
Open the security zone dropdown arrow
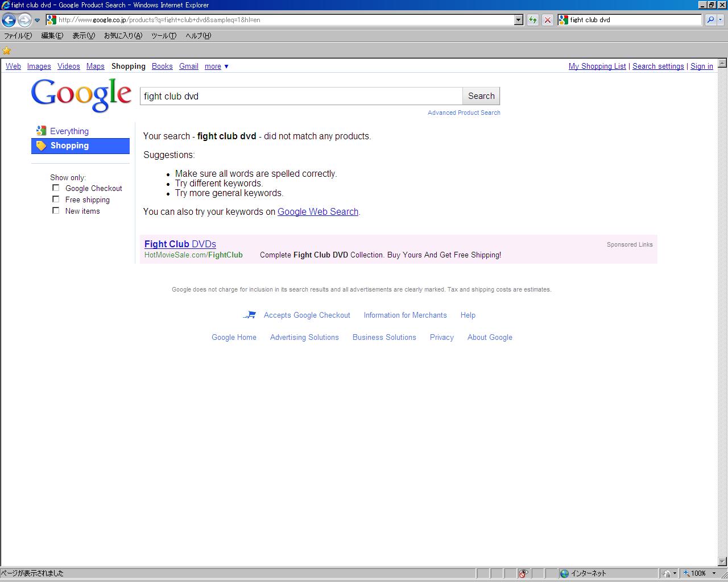[x=675, y=573]
